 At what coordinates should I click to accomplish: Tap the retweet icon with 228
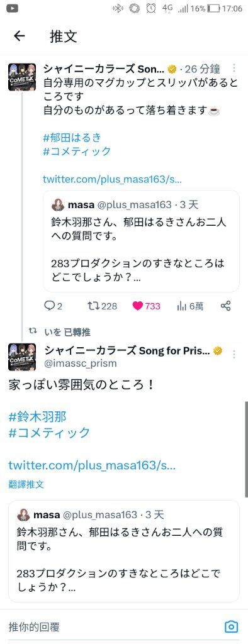[x=94, y=306]
